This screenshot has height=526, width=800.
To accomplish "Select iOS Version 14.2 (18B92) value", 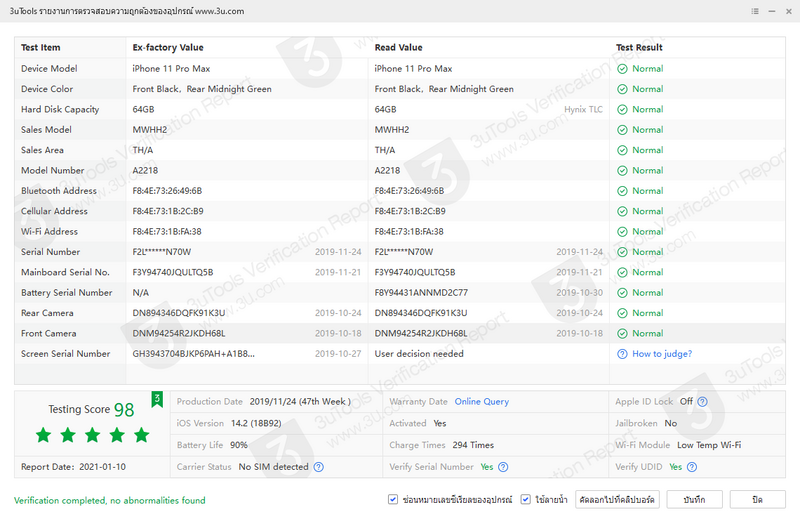I will click(x=256, y=423).
